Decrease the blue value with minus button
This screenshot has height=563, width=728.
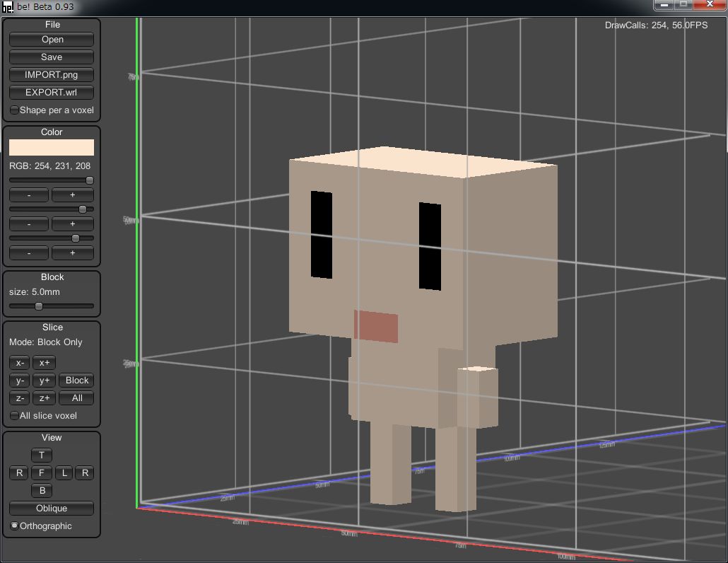29,253
